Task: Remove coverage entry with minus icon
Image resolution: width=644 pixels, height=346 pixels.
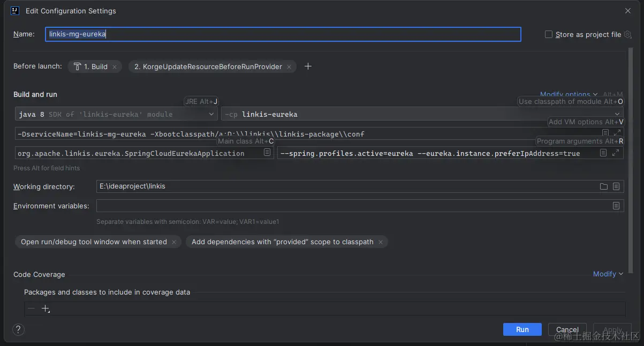Action: point(31,309)
